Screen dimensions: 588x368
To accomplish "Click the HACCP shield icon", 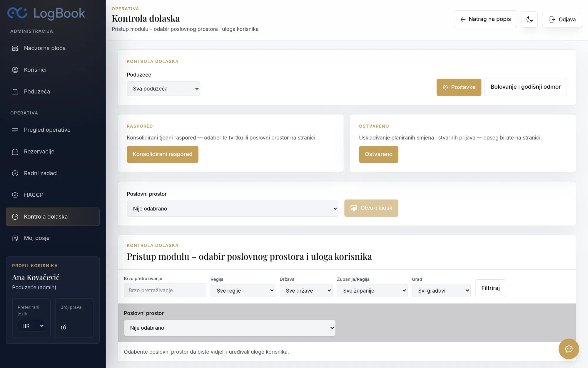I will click(15, 195).
